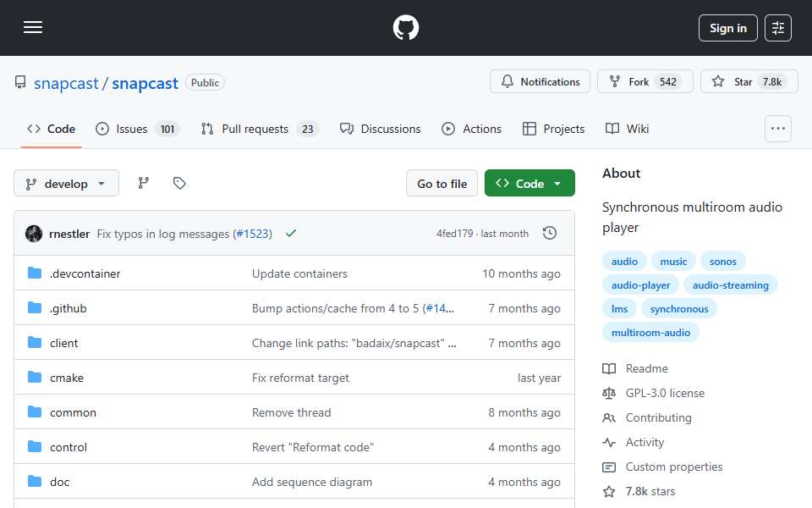
Task: Expand the green Code dropdown
Action: pyautogui.click(x=529, y=184)
